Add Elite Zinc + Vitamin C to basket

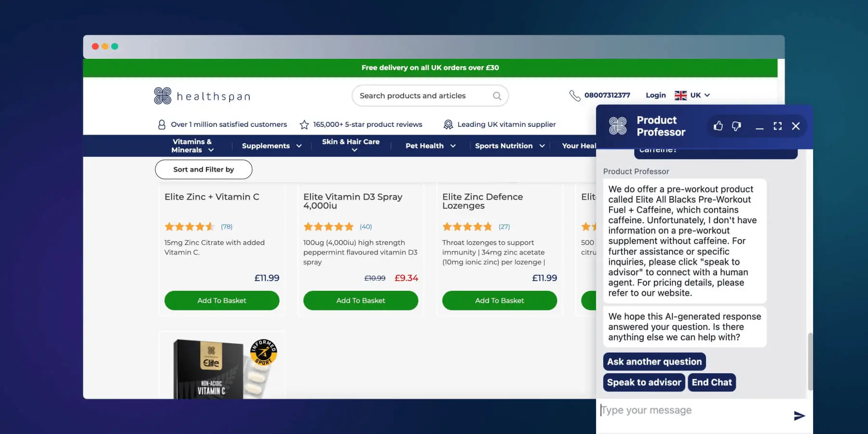(x=222, y=300)
